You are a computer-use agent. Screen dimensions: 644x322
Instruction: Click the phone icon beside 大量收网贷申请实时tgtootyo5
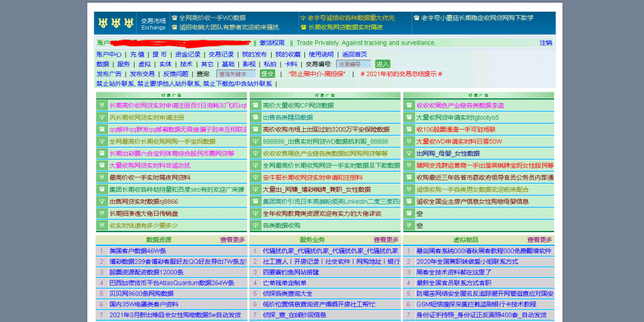tap(409, 118)
